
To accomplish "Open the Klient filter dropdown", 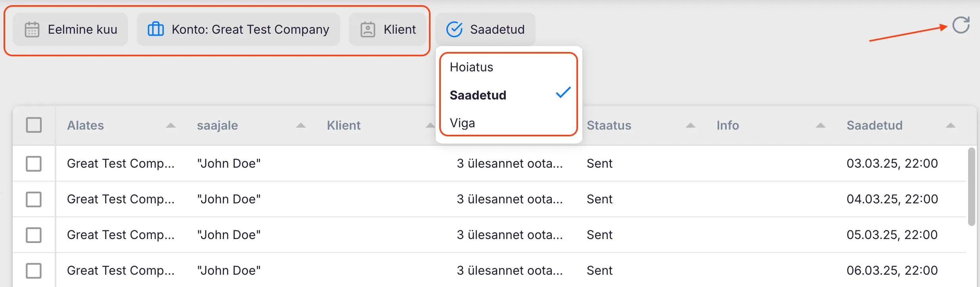I will click(x=388, y=30).
